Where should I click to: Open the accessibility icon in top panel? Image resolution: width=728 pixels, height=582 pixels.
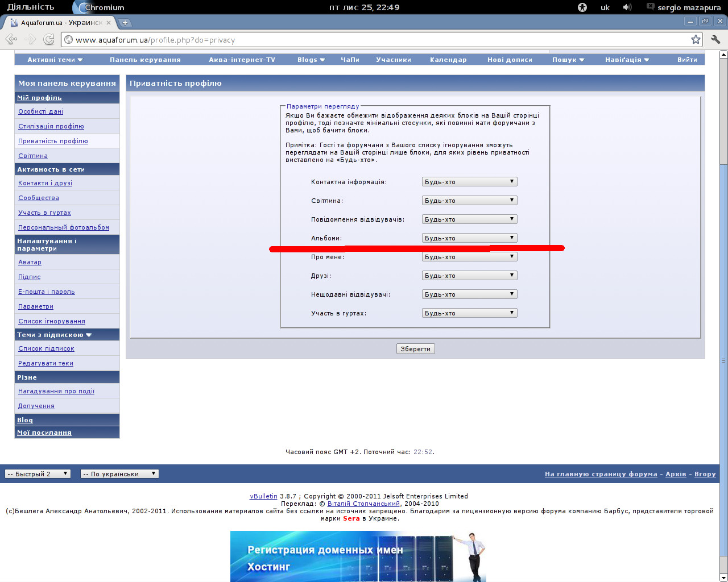582,7
